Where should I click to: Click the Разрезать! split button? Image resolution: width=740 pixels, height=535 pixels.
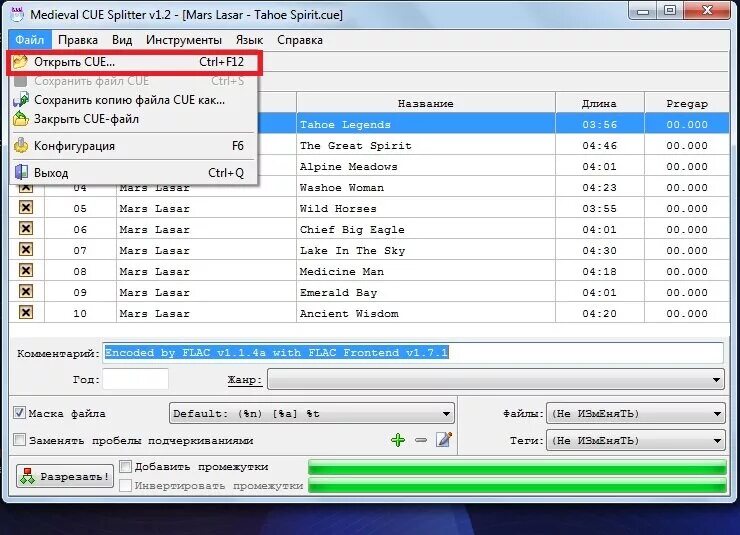pyautogui.click(x=65, y=476)
